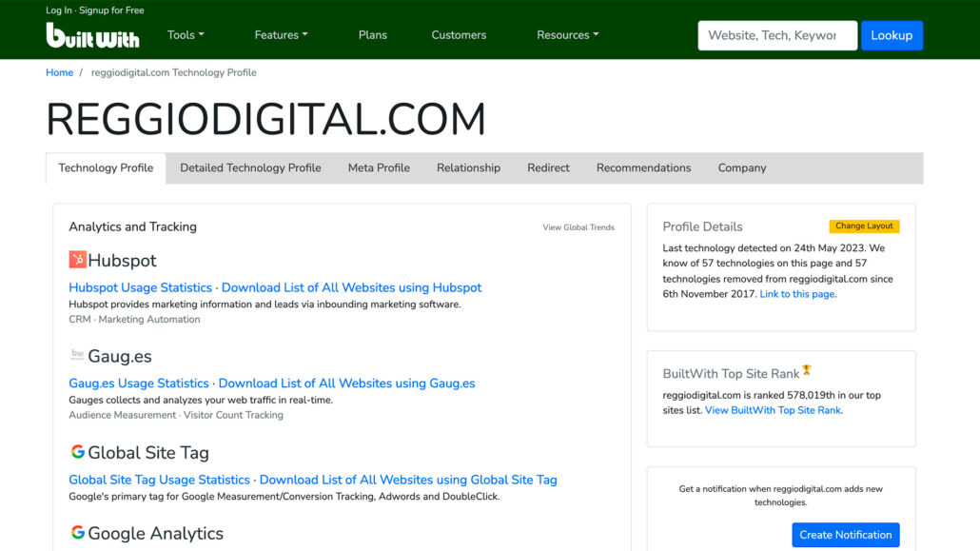Image resolution: width=980 pixels, height=551 pixels.
Task: Open the Meta Profile tab
Action: pyautogui.click(x=378, y=167)
